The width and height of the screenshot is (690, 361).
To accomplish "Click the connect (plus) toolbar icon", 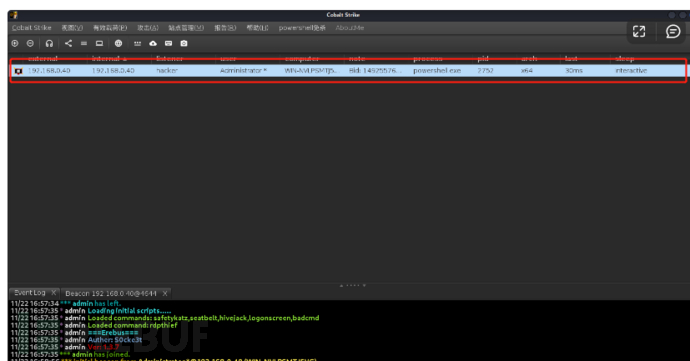I will click(15, 43).
